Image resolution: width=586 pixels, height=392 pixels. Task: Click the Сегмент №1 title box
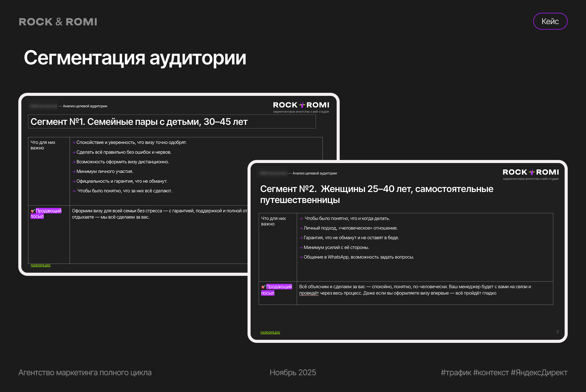coord(172,122)
